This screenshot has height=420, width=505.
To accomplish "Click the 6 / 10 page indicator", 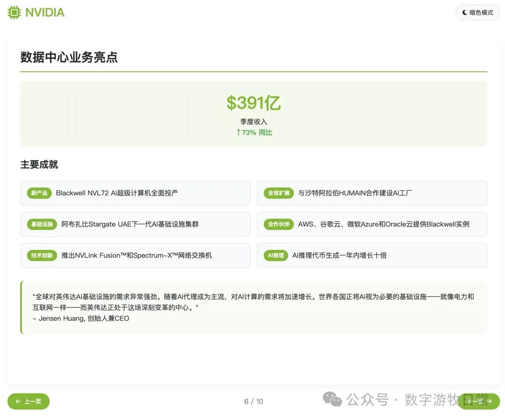I will click(x=252, y=401).
